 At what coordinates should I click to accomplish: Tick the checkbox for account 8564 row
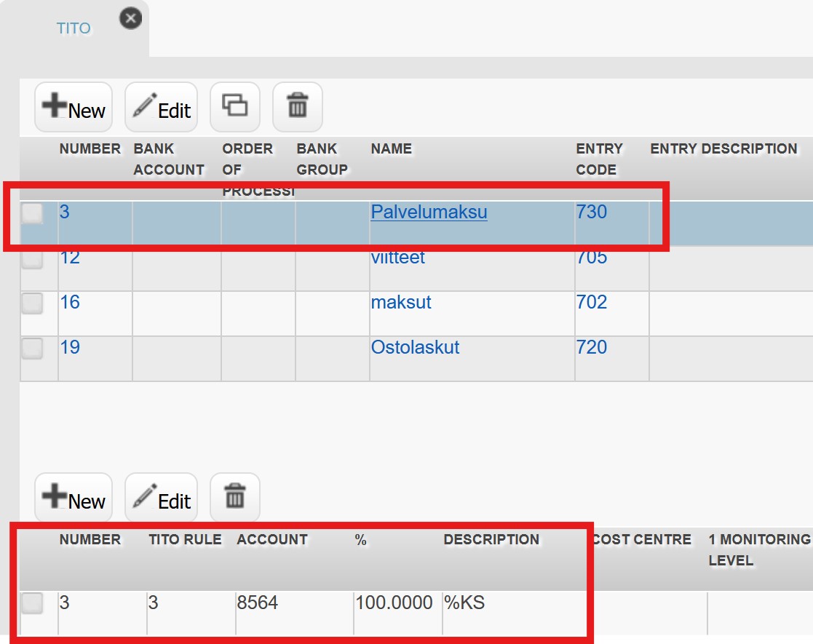click(x=32, y=603)
